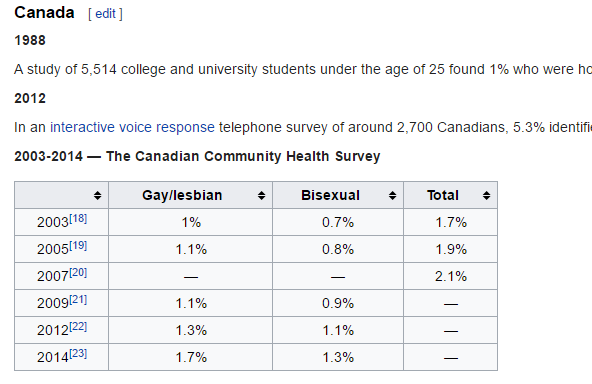Select the 0.7% bisexual cell for 2003
592x384 pixels.
click(x=338, y=222)
